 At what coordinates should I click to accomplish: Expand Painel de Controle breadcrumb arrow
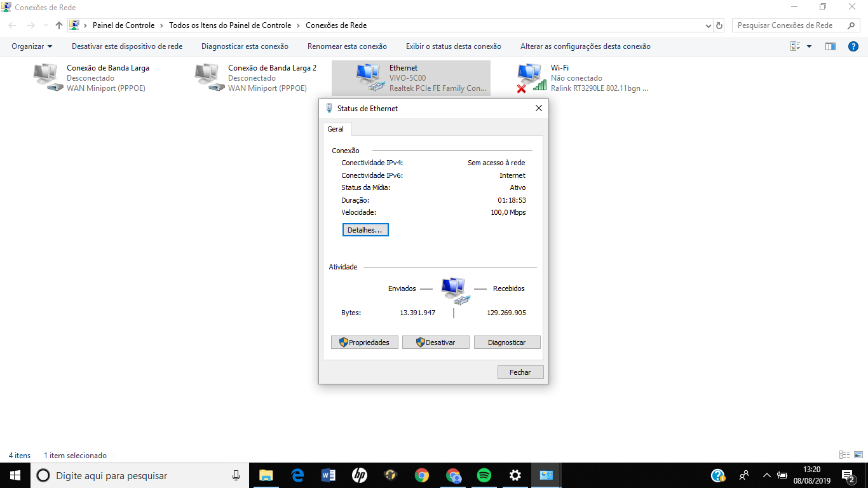(x=161, y=25)
